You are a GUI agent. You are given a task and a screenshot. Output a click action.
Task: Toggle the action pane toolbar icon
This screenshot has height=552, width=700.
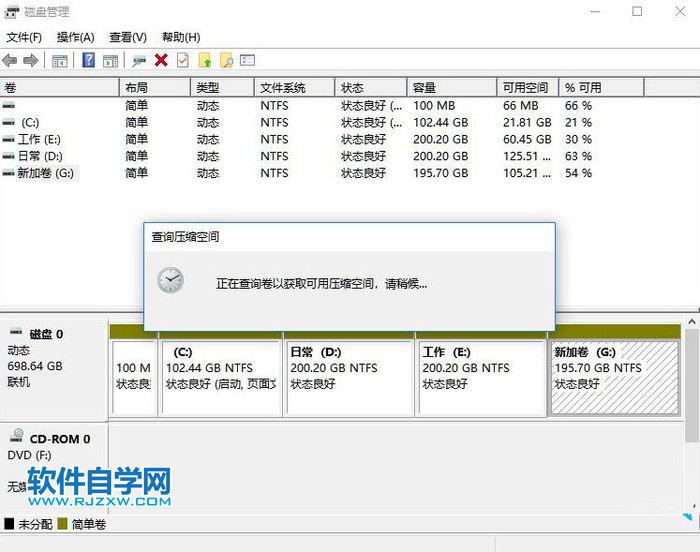point(110,61)
